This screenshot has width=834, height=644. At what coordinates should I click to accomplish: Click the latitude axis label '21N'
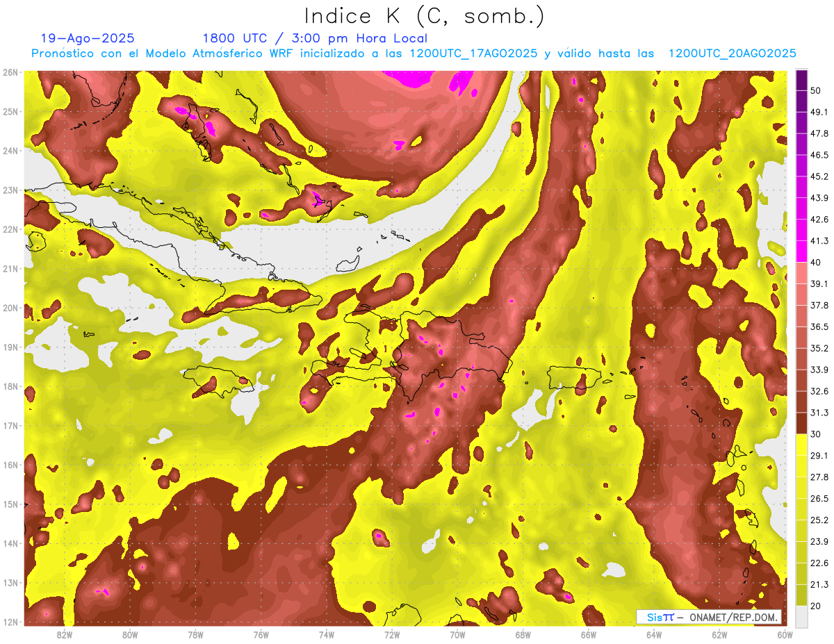(10, 268)
